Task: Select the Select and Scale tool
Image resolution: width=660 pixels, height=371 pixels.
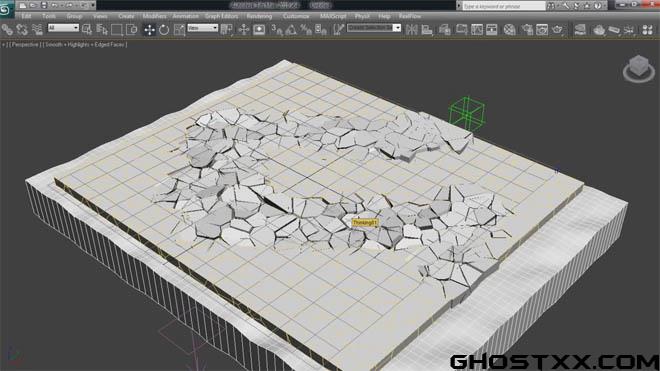Action: pos(179,29)
